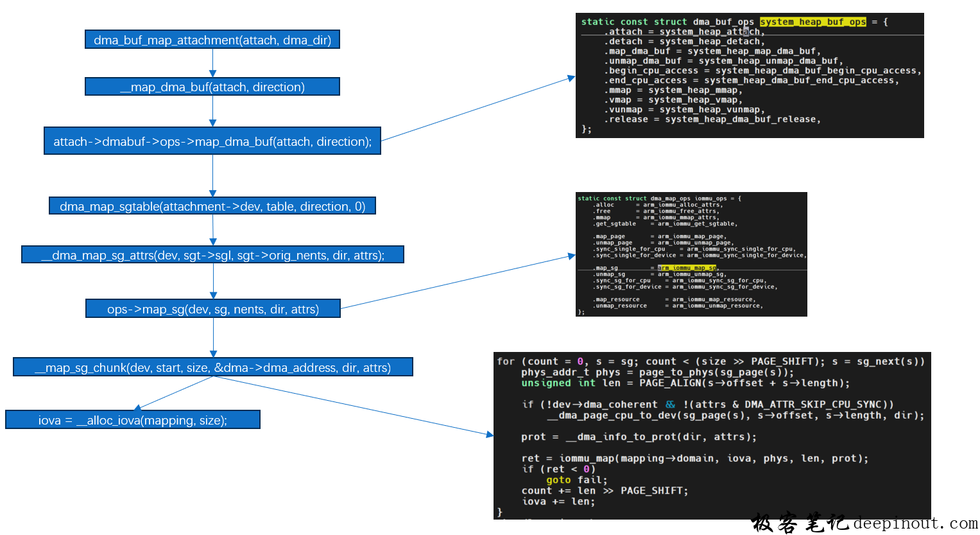Click the unsigned int len = PAGE_ALIGN line
This screenshot has width=980, height=535.
685,383
